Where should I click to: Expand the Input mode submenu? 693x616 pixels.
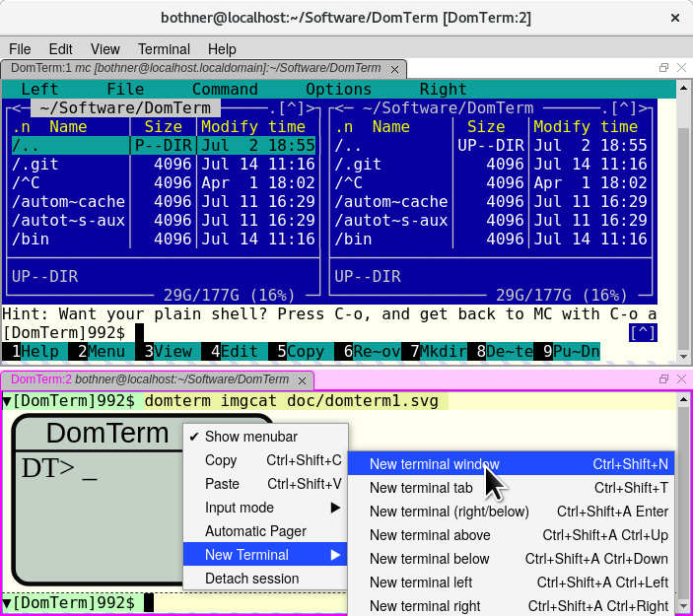pos(265,508)
